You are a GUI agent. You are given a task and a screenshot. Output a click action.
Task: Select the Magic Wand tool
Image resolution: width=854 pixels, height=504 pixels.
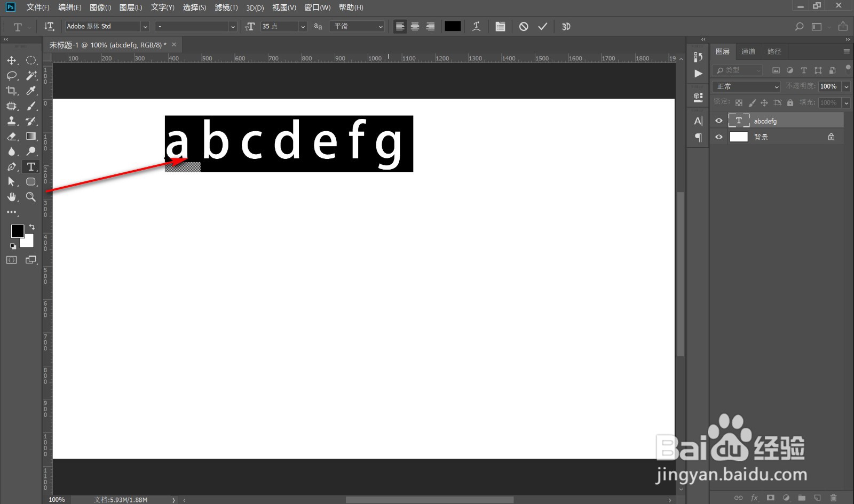pyautogui.click(x=31, y=76)
